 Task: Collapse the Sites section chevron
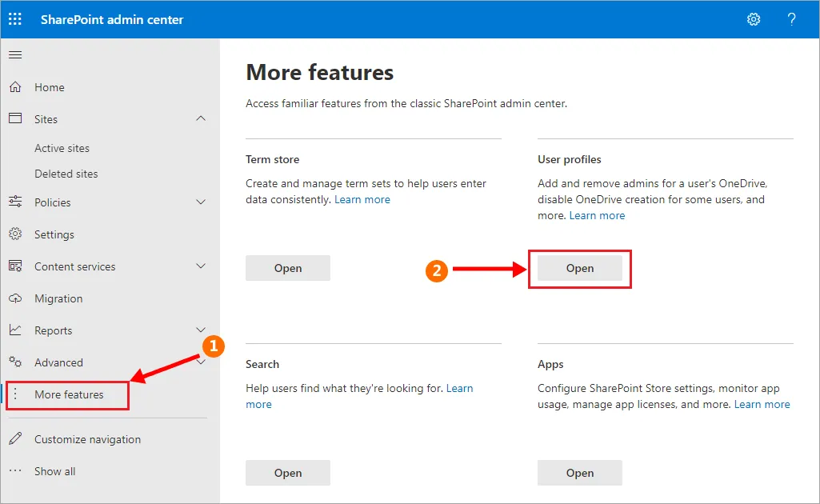pos(201,118)
